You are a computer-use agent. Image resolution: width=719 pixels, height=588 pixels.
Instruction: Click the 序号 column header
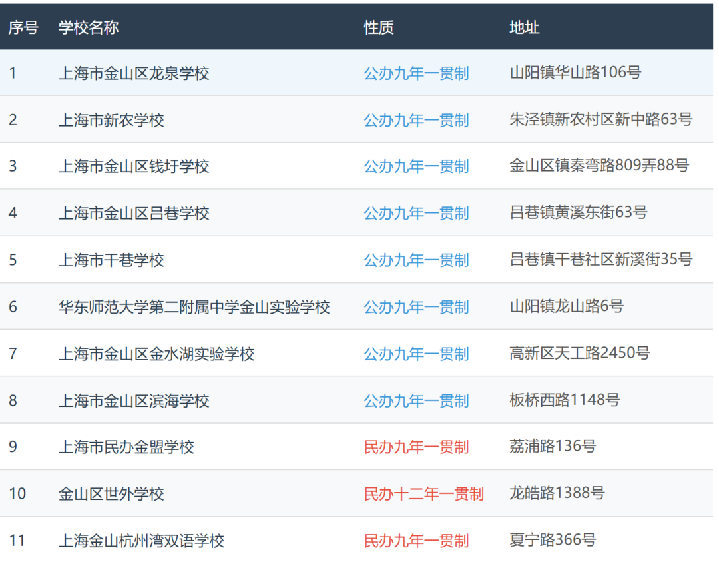coord(23,27)
